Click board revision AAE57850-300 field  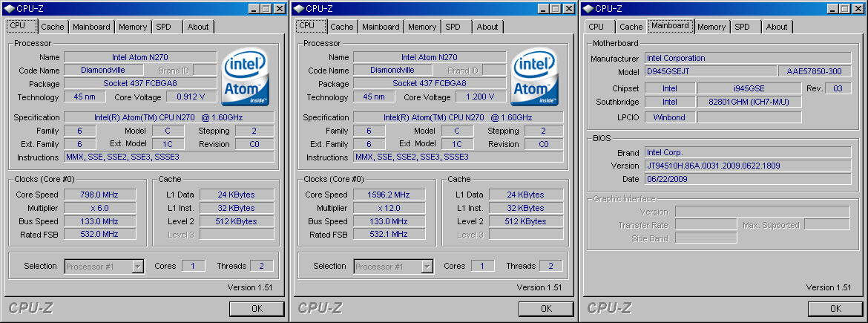[x=815, y=71]
